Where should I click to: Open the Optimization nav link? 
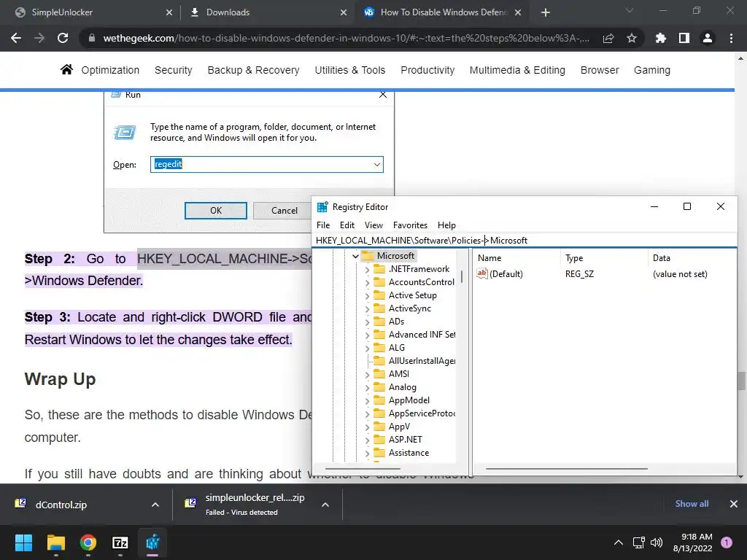point(110,70)
